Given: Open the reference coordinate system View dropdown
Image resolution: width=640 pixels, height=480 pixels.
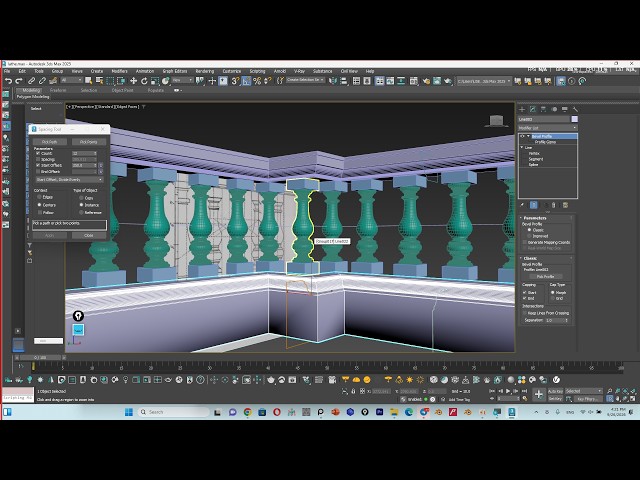Looking at the screenshot, I should click(182, 80).
